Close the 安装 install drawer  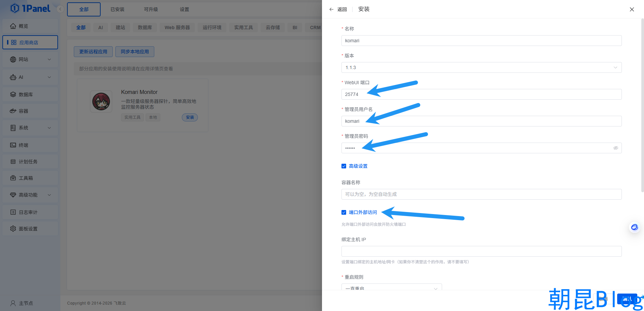point(632,9)
